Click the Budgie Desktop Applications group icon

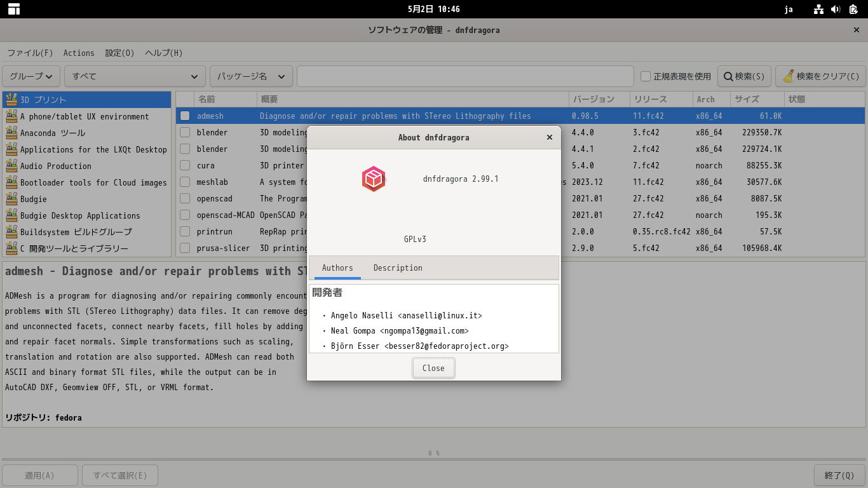point(11,215)
